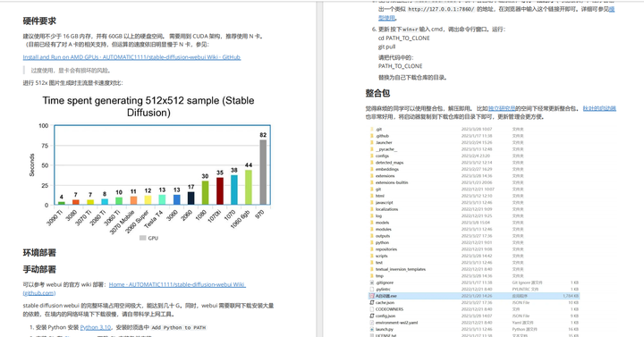Follow the 秋叶的启动器 link
Image resolution: width=644 pixels, height=337 pixels.
[599, 108]
